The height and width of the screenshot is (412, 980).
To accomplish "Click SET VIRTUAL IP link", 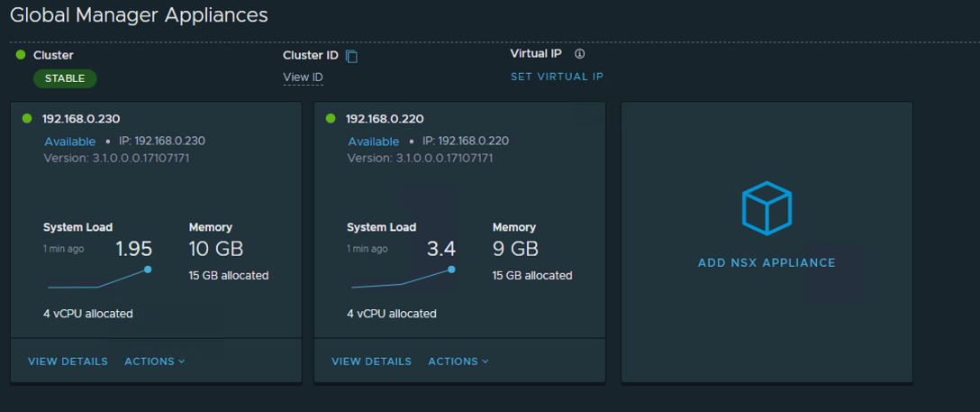I will (557, 77).
